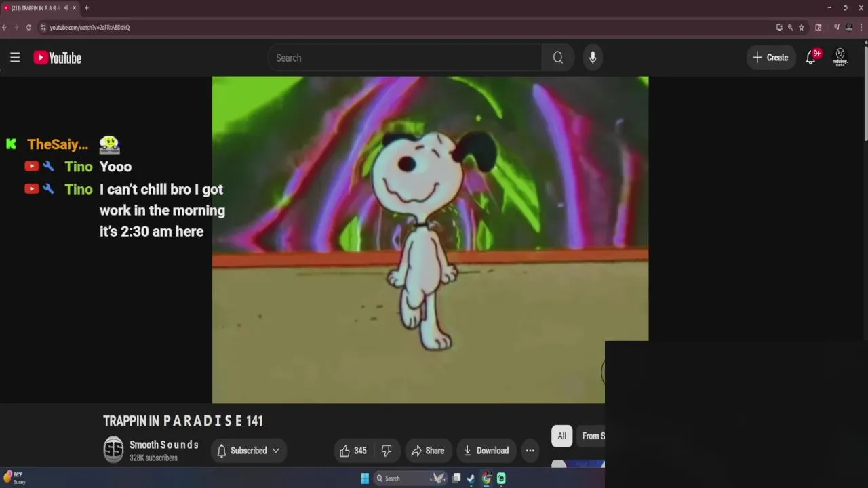
Task: Click the Snoopy video player
Action: pos(430,239)
